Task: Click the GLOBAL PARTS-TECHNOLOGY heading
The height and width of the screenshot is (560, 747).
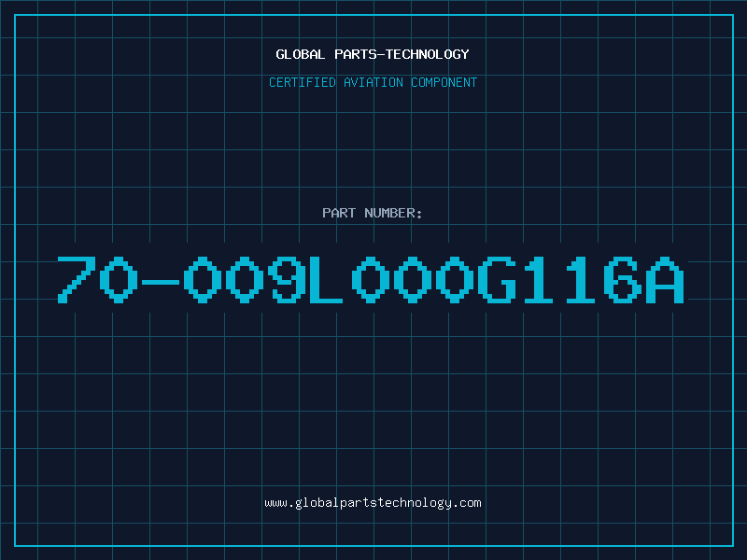Action: coord(373,54)
